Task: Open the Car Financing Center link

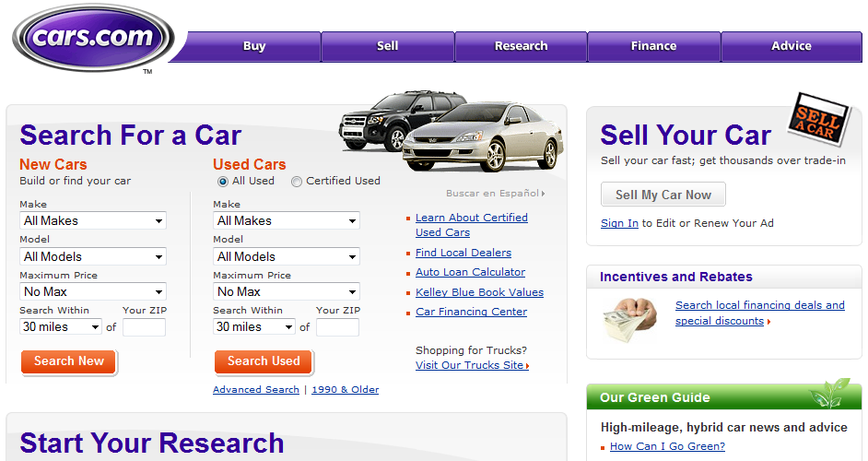Action: coord(471,312)
